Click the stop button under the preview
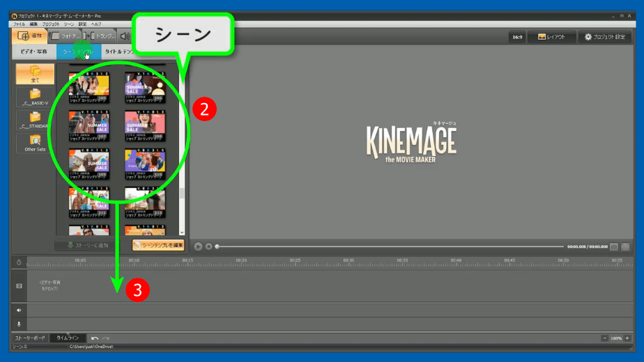 [208, 246]
